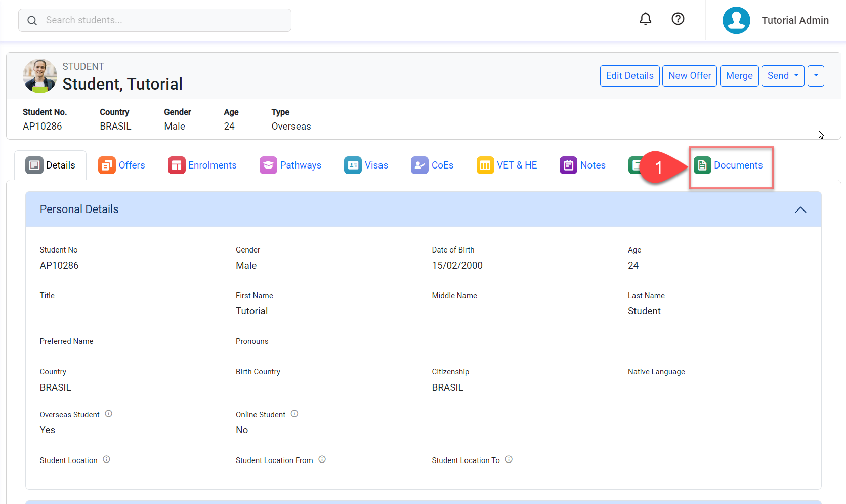Click the notification bell icon
Viewport: 846px width, 504px height.
point(645,19)
